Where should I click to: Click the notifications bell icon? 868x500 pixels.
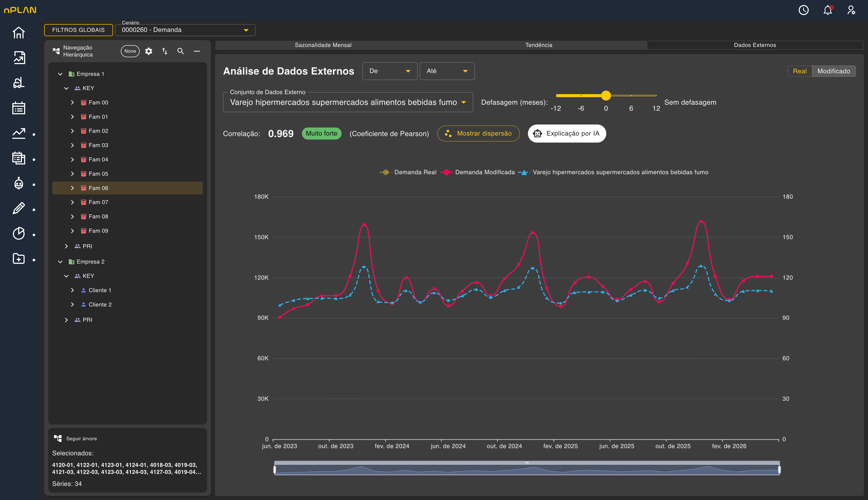[828, 10]
